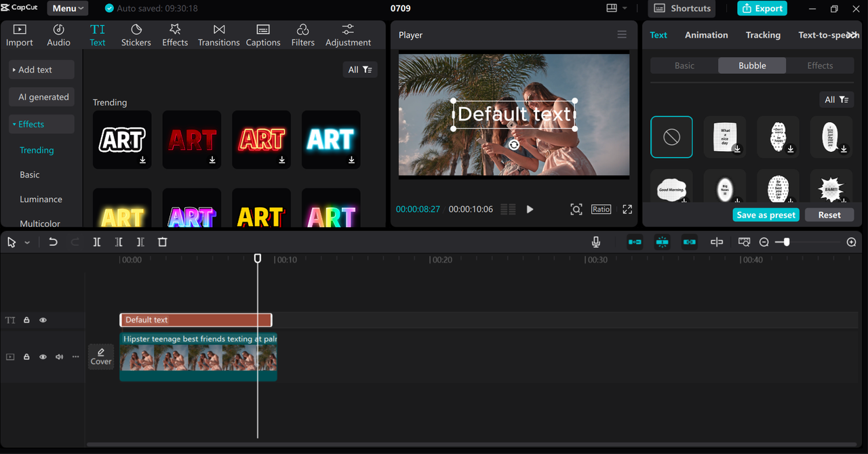Adjust the timeline zoom slider handle
Viewport: 868px width, 454px height.
point(786,242)
